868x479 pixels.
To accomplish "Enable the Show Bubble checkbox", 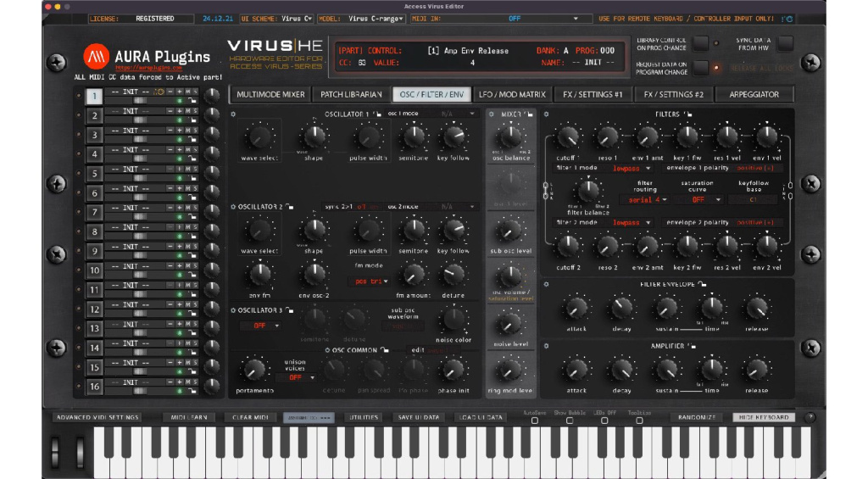I will 569,421.
